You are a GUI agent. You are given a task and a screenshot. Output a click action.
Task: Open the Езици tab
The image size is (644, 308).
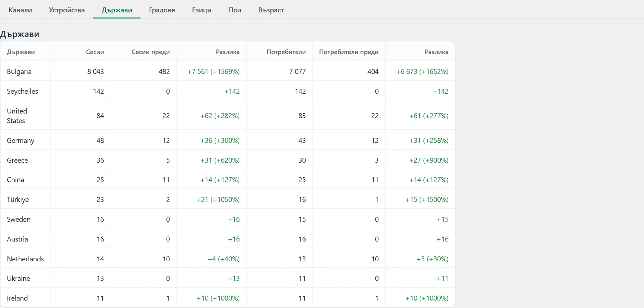(202, 10)
